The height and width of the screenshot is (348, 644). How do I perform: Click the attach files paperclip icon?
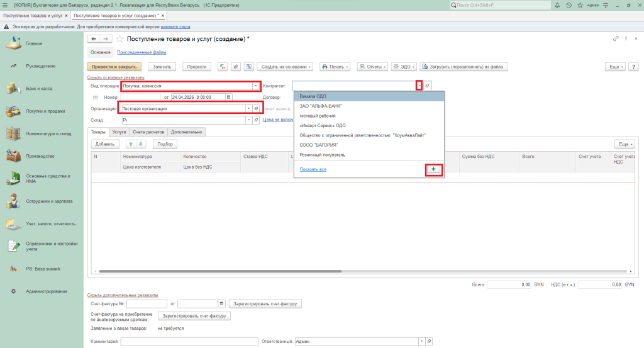pos(235,67)
